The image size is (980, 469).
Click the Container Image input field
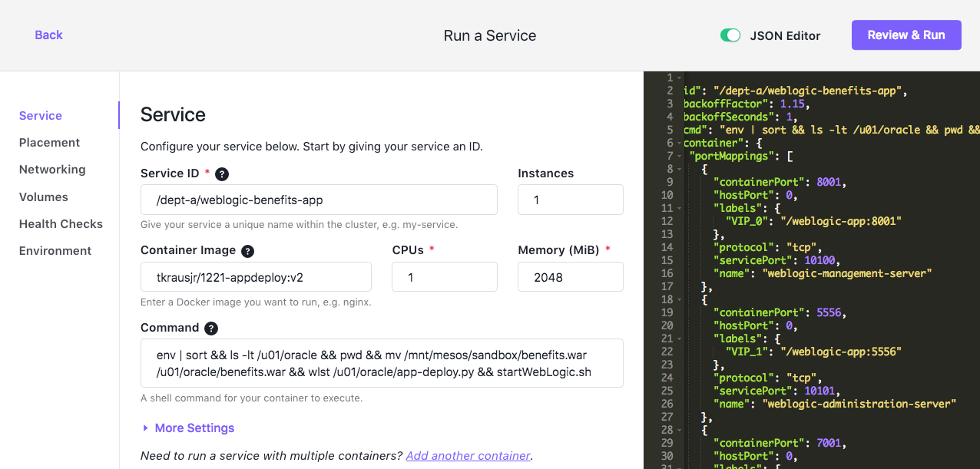[x=256, y=277]
